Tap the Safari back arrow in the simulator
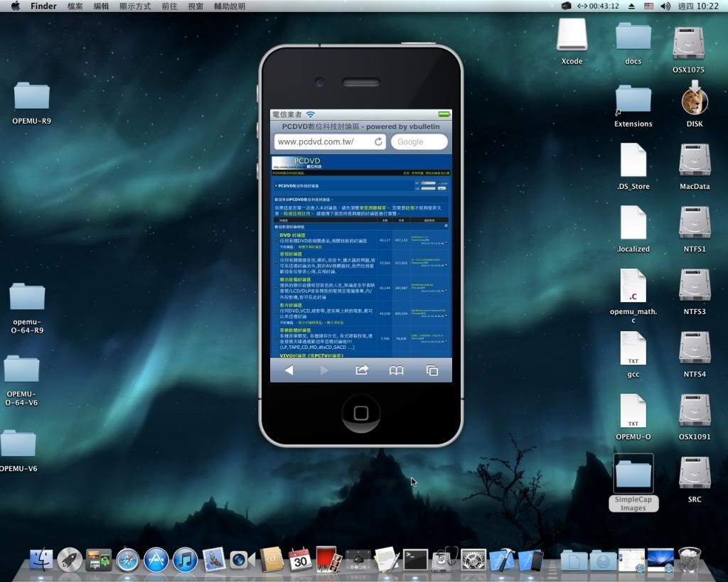This screenshot has width=728, height=582. (289, 370)
